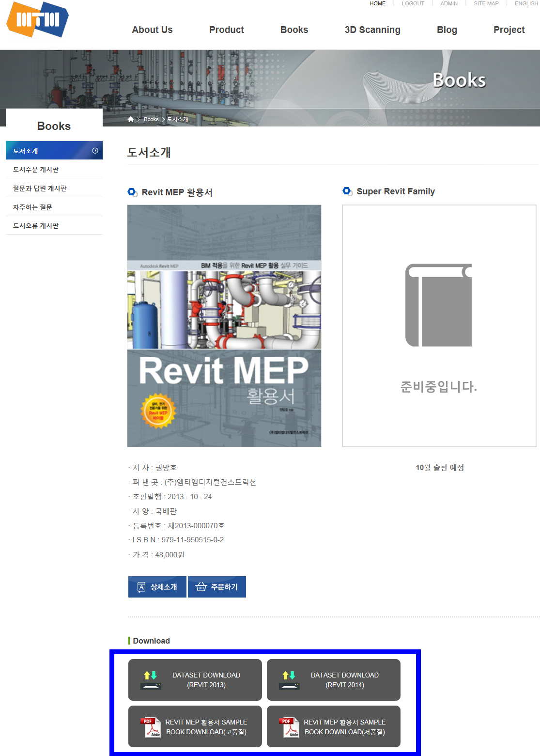Viewport: 540px width, 756px height.
Task: Click the publisher text (주)엠티엠디지털컨스트럭션
Action: tap(210, 482)
